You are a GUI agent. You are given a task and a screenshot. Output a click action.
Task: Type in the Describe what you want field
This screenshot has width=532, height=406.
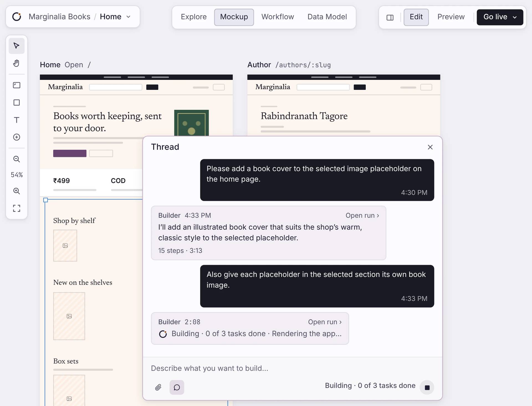click(292, 368)
